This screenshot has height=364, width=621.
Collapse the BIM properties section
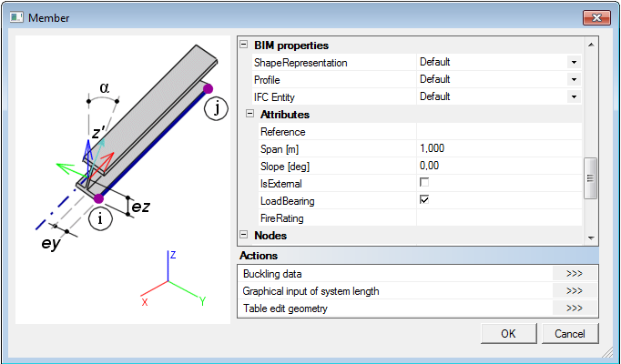244,45
